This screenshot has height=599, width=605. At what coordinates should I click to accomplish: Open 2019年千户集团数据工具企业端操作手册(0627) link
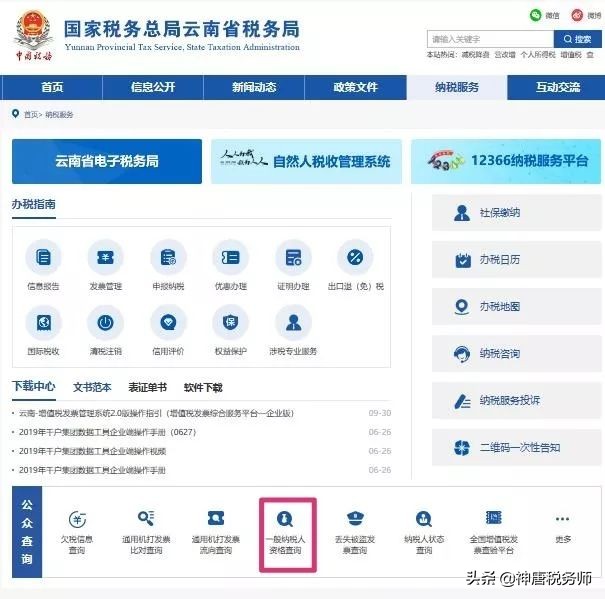tap(107, 432)
